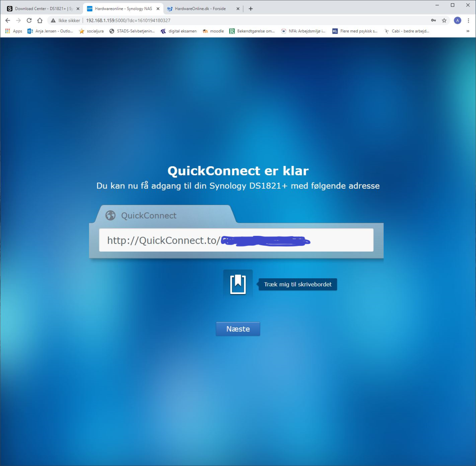Click the 'QuickConnect er klar' heading

click(x=238, y=171)
